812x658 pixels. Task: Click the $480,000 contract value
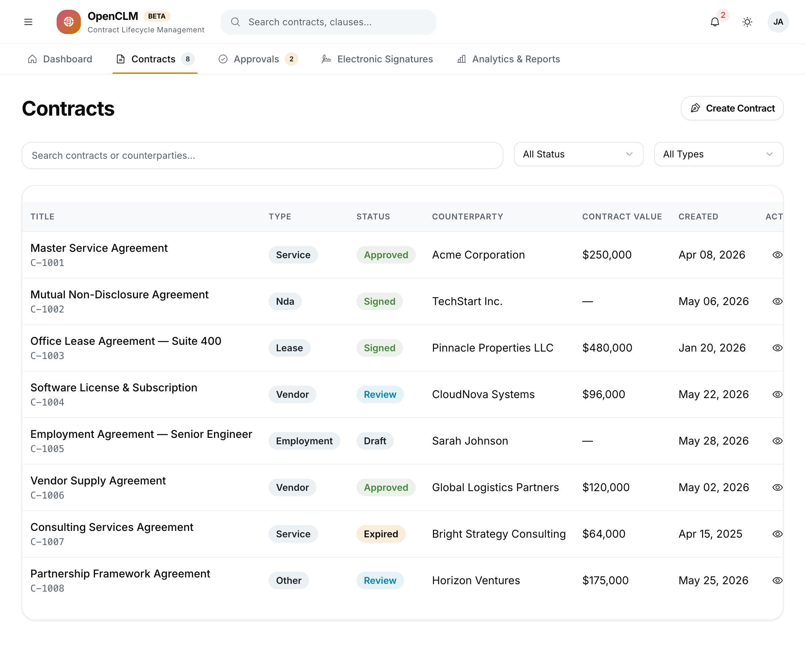tap(607, 348)
